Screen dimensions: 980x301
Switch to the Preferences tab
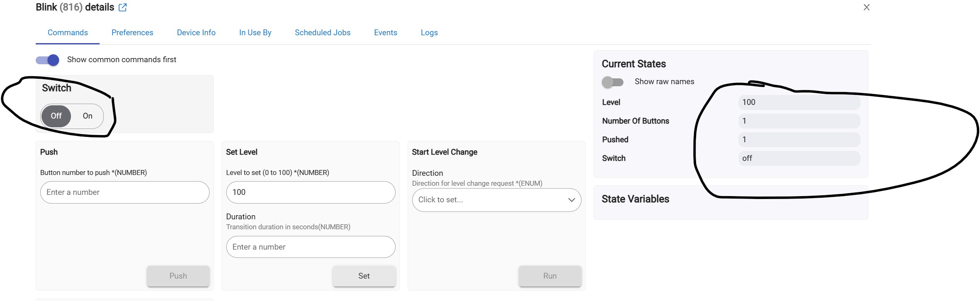click(132, 33)
